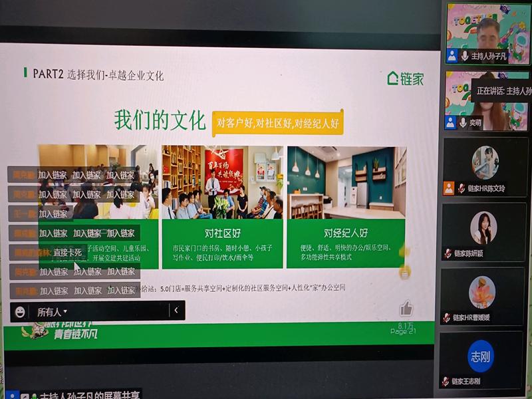
Task: Click the chat input field after 所有人
Action: pos(120,311)
